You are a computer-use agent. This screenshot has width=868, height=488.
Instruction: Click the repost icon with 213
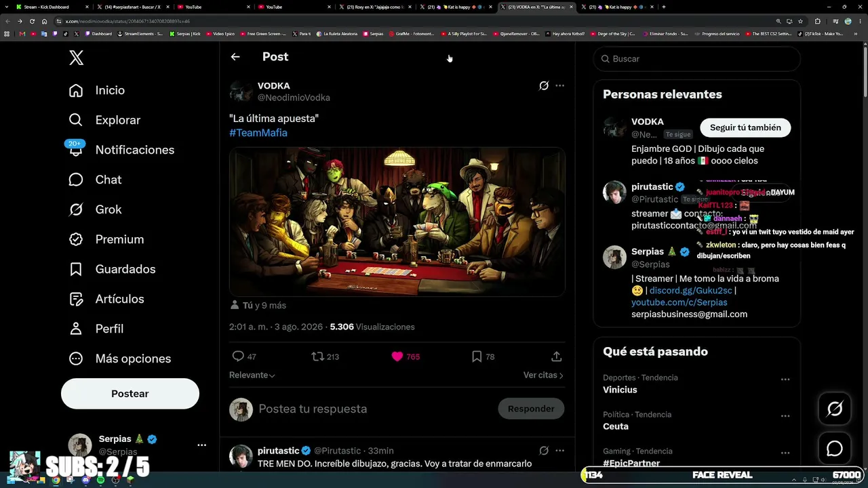click(317, 357)
